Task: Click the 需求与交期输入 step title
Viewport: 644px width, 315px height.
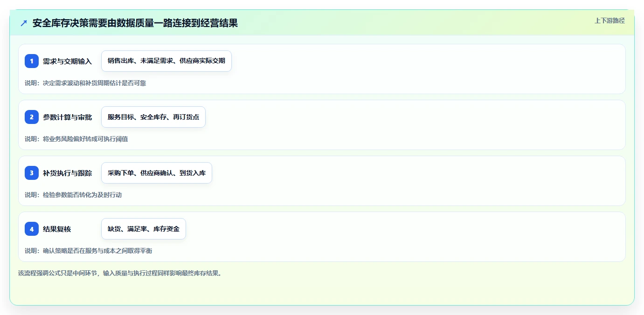Action: click(67, 61)
